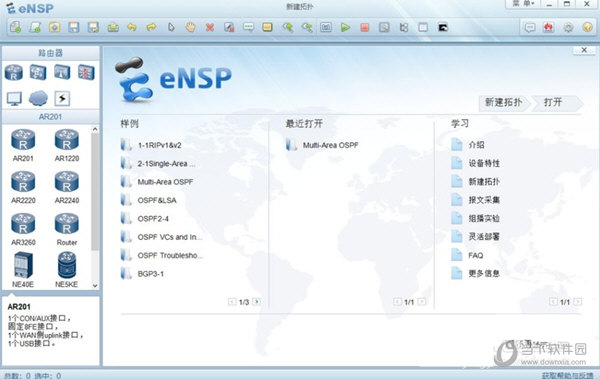Go to previous samples page arrow
Screen dimensions: 600x379
(x=232, y=302)
